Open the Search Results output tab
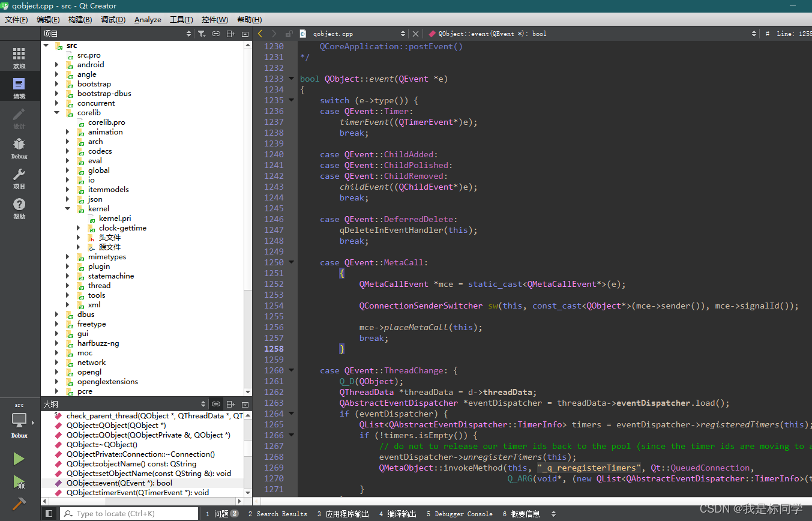The height and width of the screenshot is (521, 812). click(x=277, y=514)
